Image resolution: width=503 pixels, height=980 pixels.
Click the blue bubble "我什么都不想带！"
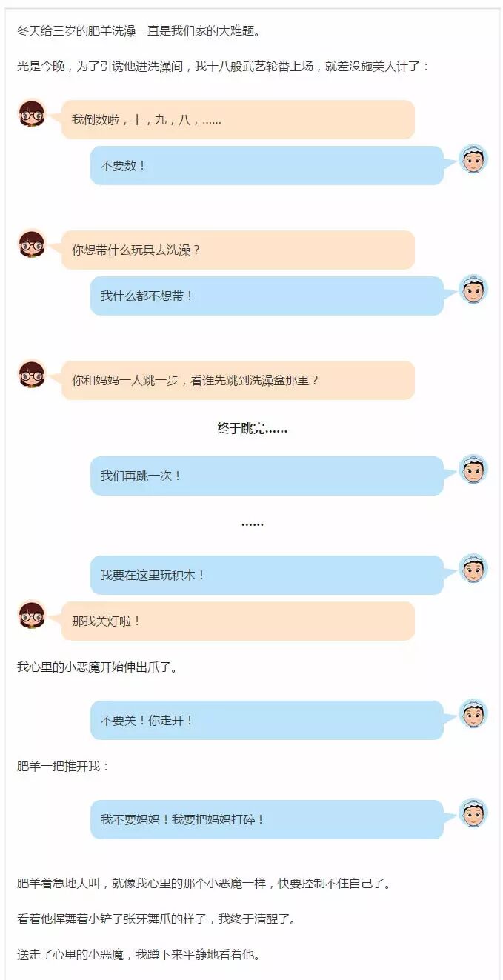coord(267,296)
